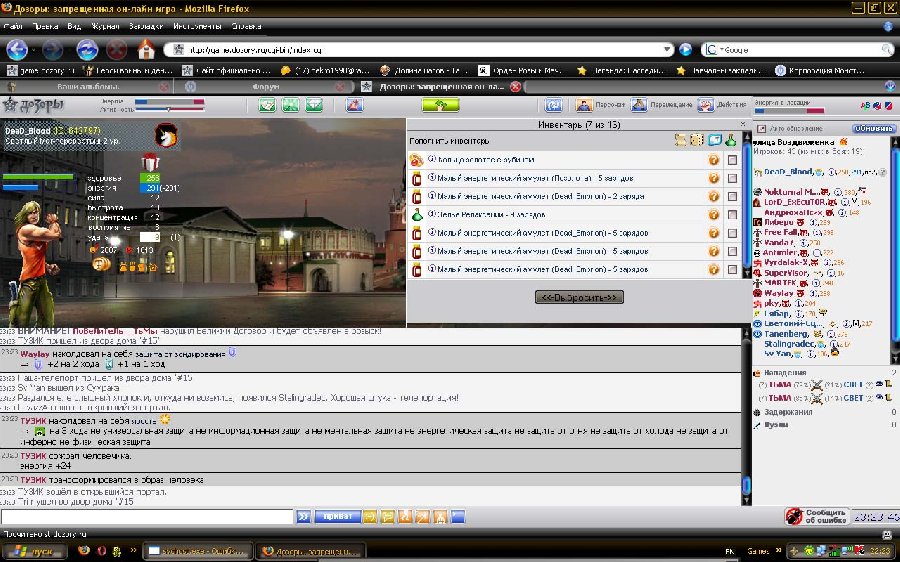Click the unicorn clan emblem by DeaD_Blood
The image size is (900, 562).
(x=166, y=135)
